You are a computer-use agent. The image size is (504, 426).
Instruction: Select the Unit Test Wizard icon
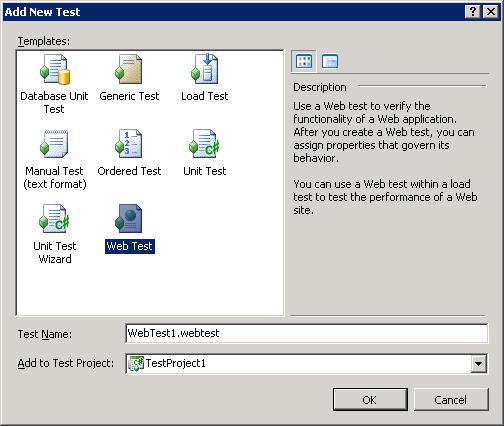(x=54, y=219)
